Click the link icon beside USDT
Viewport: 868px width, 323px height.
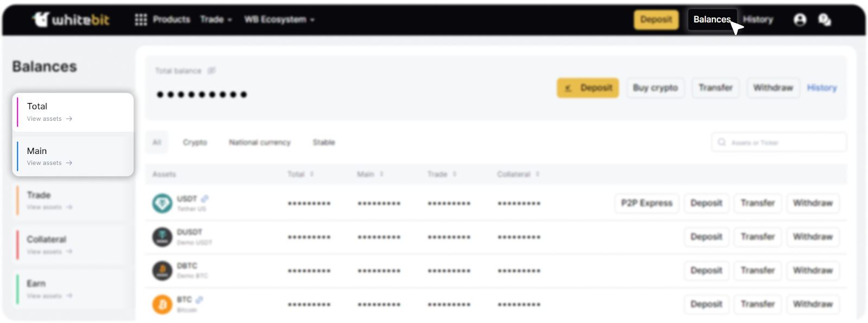click(x=205, y=199)
